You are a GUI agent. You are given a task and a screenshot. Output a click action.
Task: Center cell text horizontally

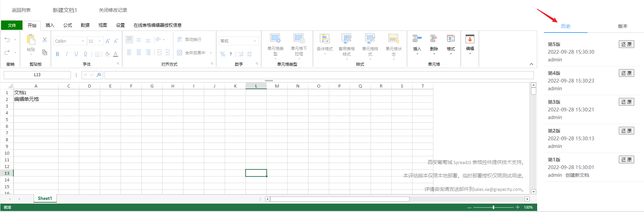point(139,52)
